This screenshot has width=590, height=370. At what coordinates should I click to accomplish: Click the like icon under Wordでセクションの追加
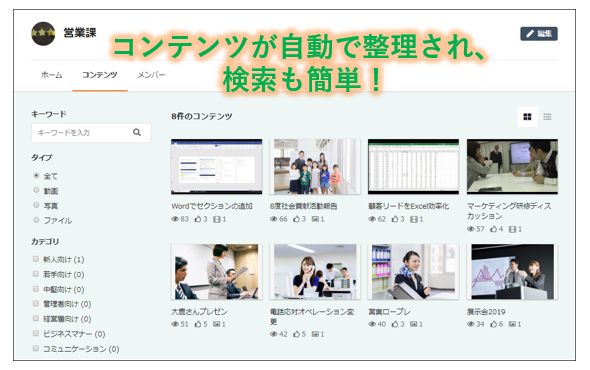(x=198, y=219)
